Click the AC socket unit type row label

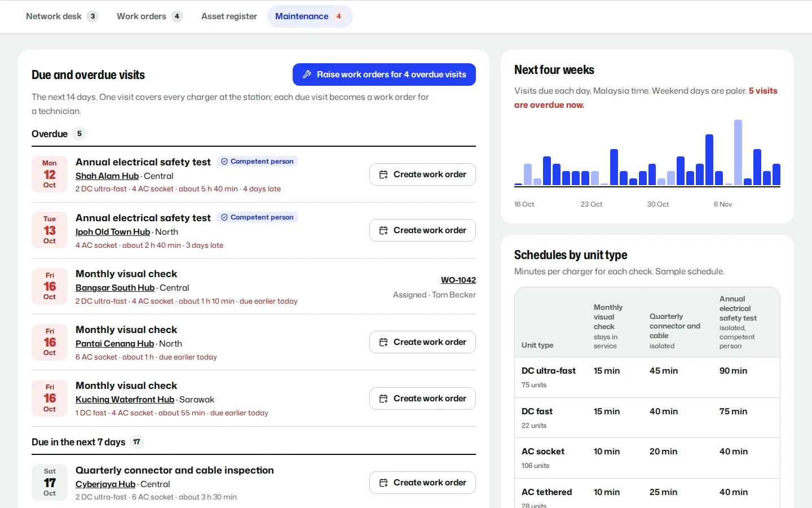[x=543, y=452]
